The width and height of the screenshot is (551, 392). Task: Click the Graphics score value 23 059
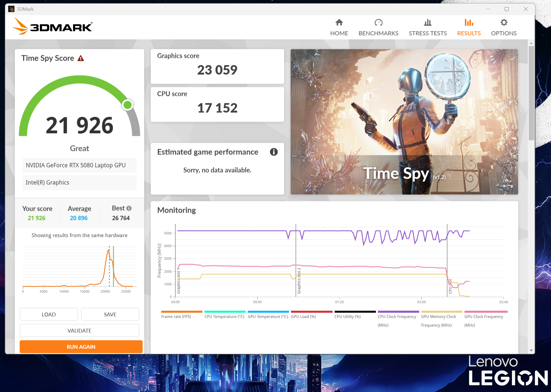tap(217, 70)
